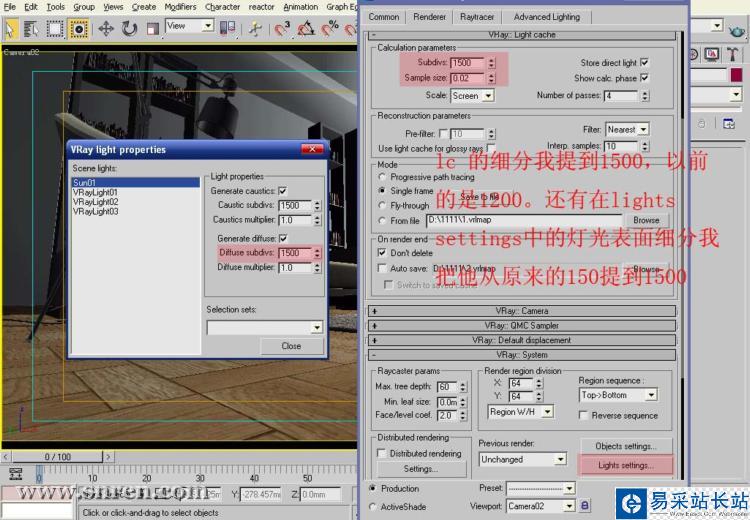Open the Previous render Unchanged dropdown
750x520 pixels.
(523, 459)
